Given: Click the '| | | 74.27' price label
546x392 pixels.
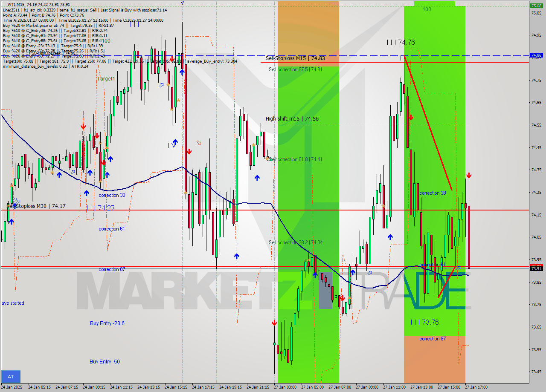Looking at the screenshot, I should (100, 208).
